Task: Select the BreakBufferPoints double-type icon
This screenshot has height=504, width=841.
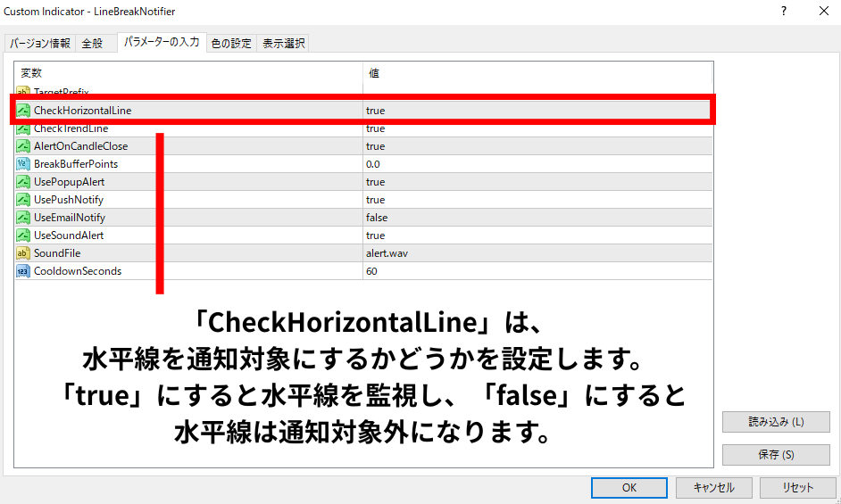Action: (23, 164)
